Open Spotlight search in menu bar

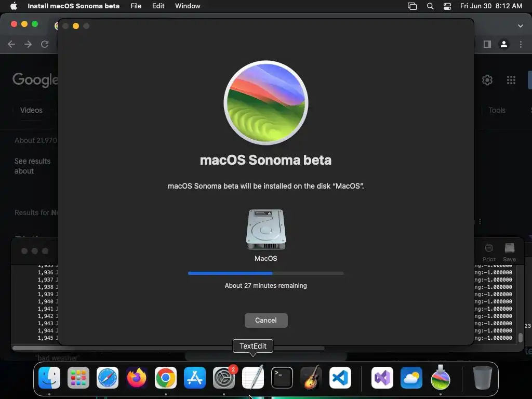coord(430,6)
